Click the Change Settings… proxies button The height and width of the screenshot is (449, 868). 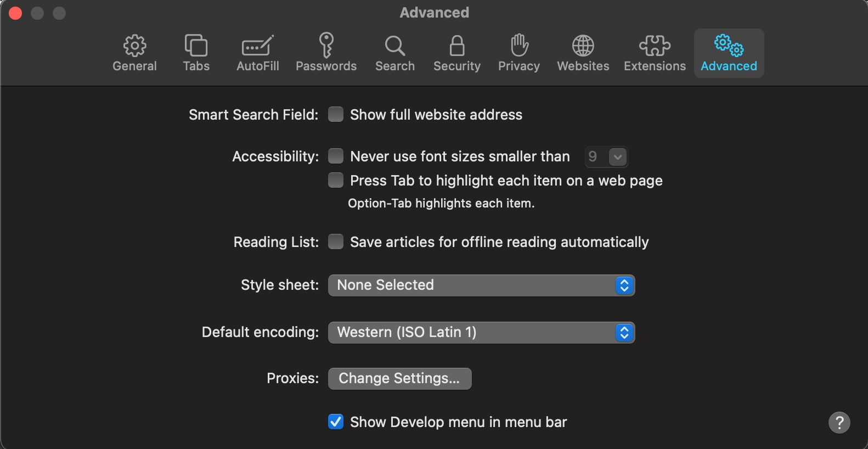(399, 379)
